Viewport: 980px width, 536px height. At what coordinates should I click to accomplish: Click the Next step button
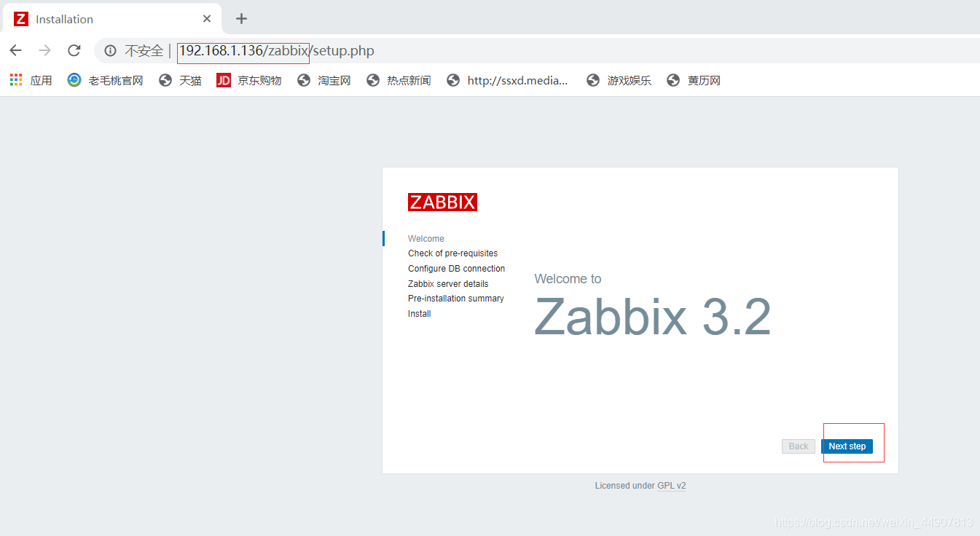pos(847,446)
